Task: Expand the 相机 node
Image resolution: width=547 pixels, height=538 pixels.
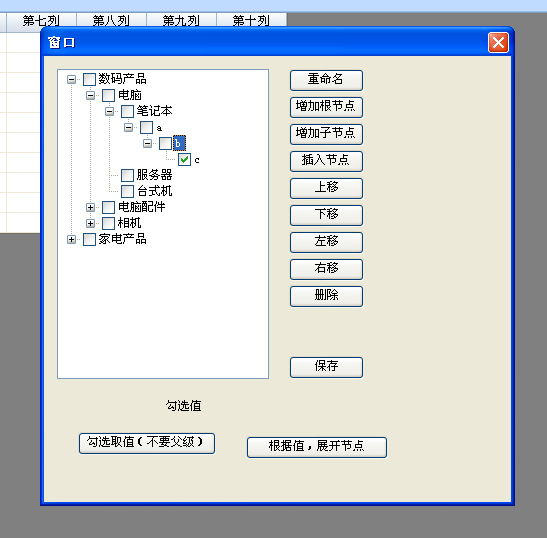Action: (x=90, y=223)
